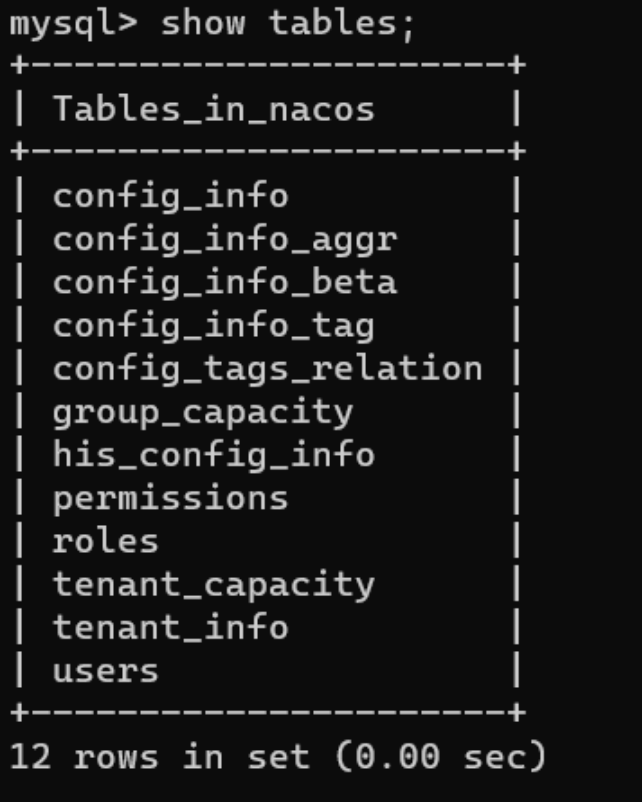Viewport: 642px width, 802px height.
Task: Click the number 12 in the result summary
Action: pos(30,756)
